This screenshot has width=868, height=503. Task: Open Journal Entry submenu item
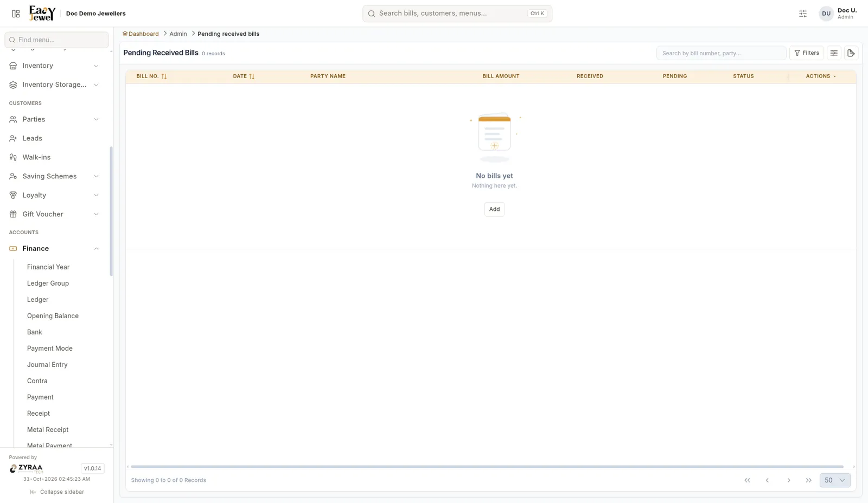[47, 365]
